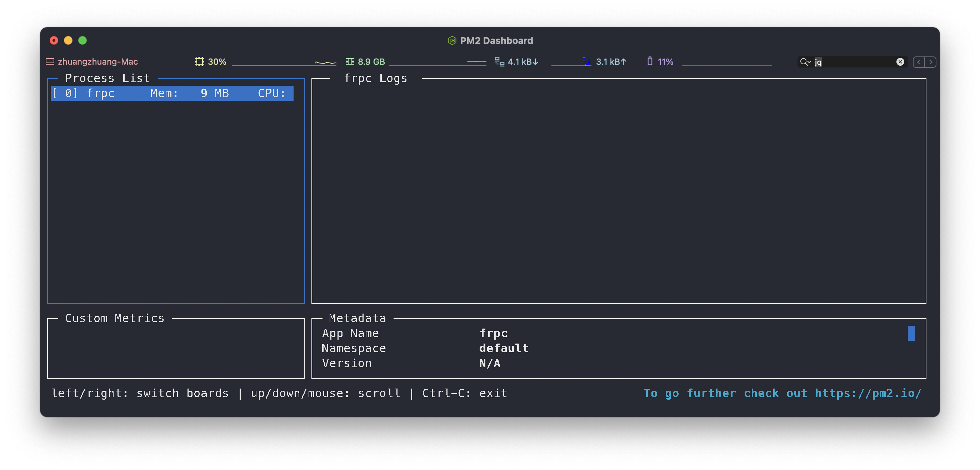Click the "Metadata" panel title
Screen dimensions: 980x470
[357, 318]
